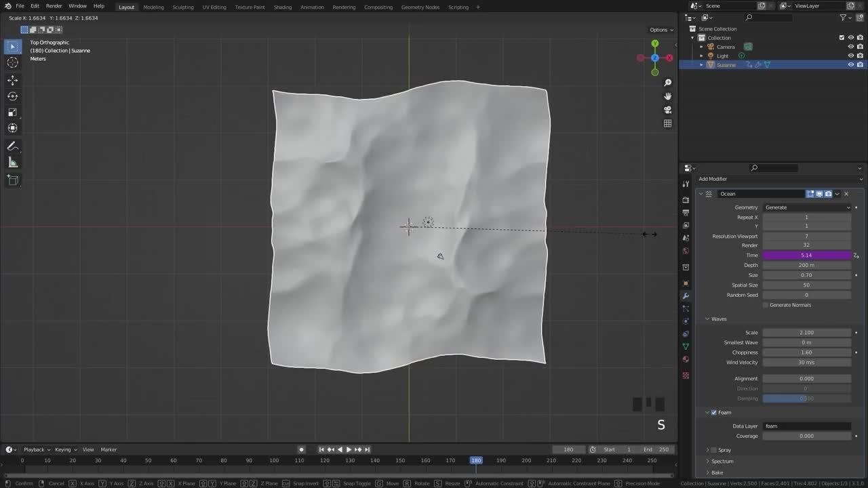Activate the Rotate tool
Viewport: 868px width, 488px height.
(x=12, y=96)
